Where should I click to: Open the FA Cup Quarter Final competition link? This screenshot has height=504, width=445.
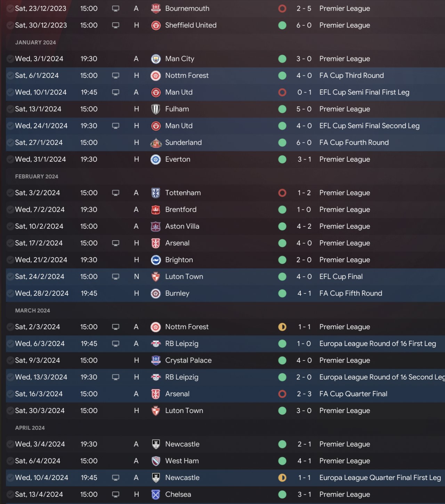(353, 394)
